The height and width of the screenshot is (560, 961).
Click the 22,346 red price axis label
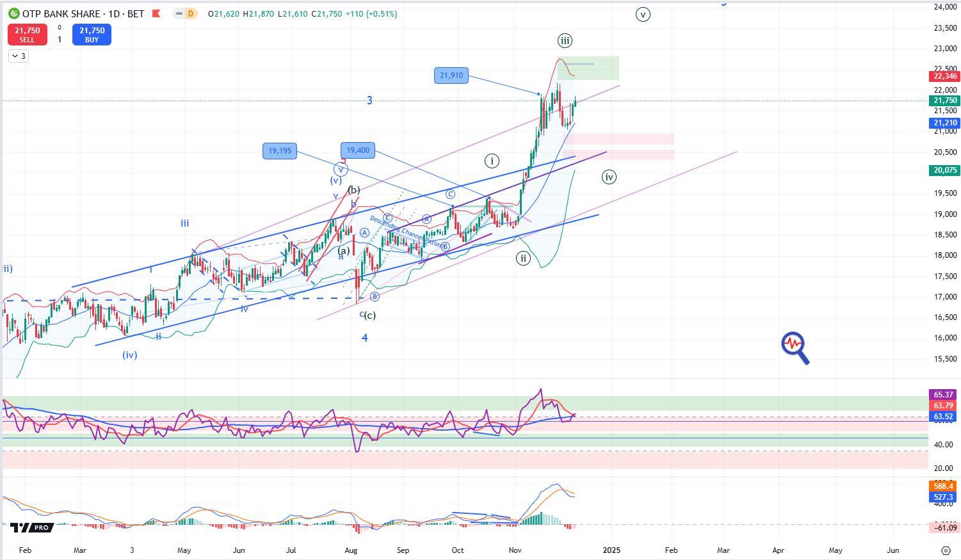(944, 76)
